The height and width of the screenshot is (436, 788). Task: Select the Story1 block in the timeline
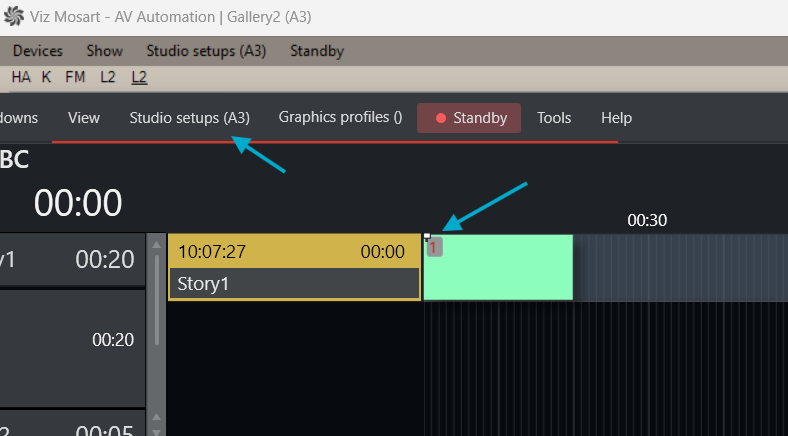[294, 267]
